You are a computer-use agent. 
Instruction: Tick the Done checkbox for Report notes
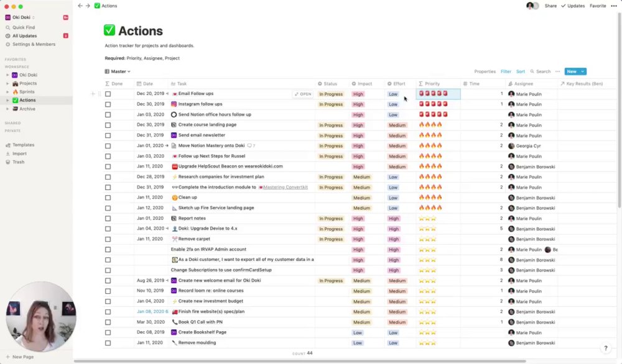108,218
